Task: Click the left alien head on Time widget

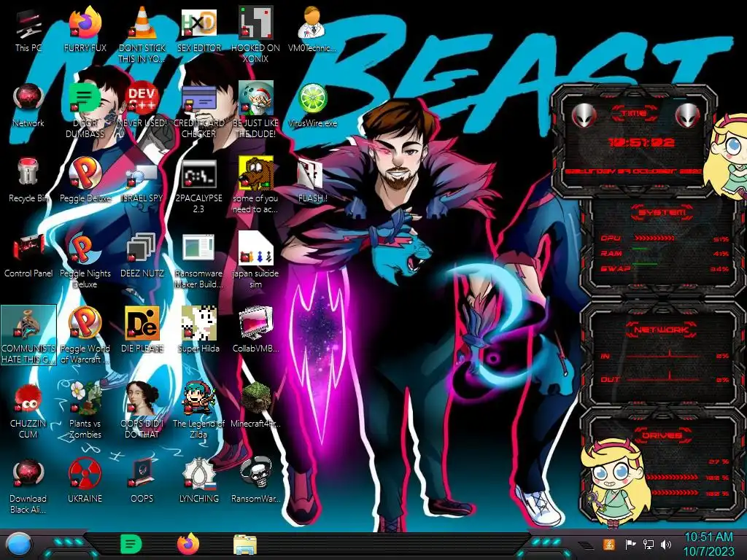Action: pyautogui.click(x=584, y=115)
